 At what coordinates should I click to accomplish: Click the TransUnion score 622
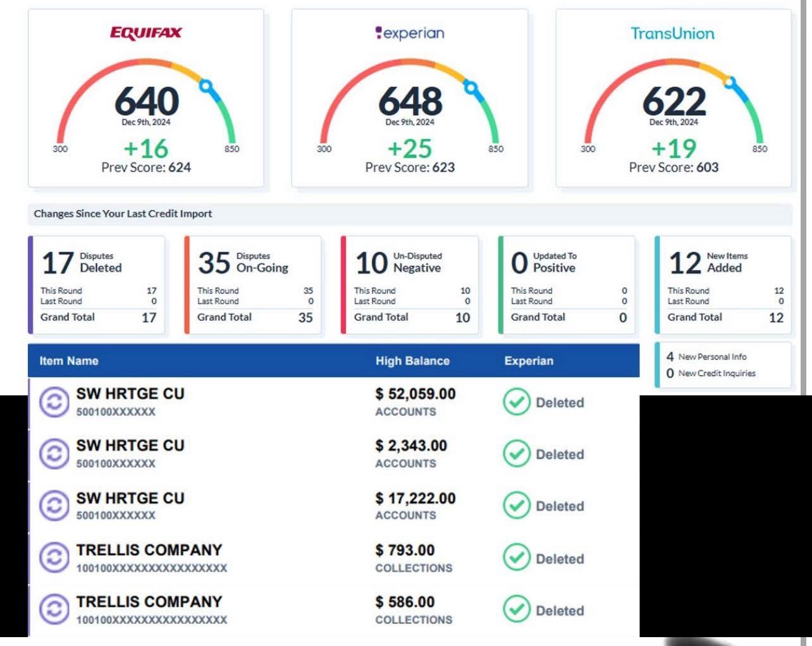[x=674, y=101]
